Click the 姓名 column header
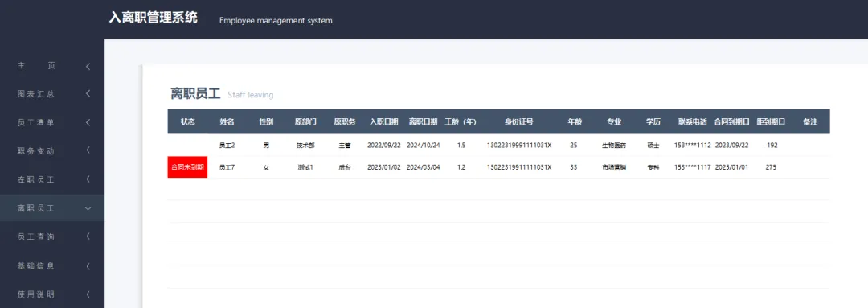 [227, 122]
